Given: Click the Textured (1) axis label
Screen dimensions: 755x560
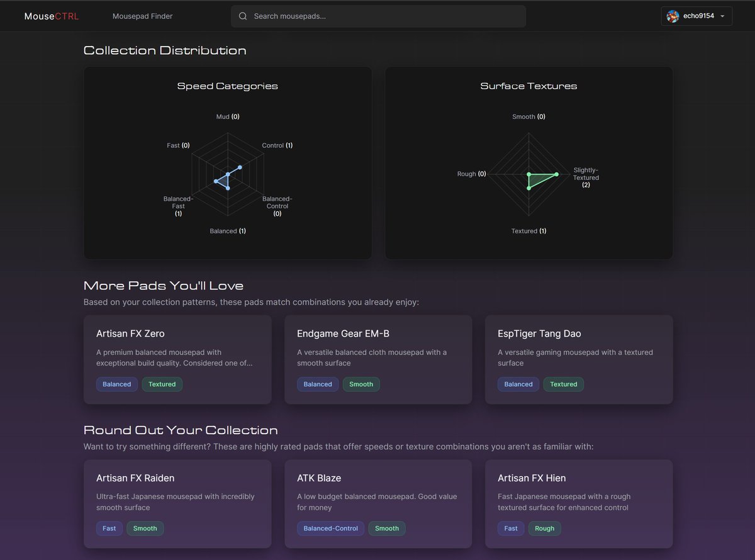Looking at the screenshot, I should pos(528,231).
